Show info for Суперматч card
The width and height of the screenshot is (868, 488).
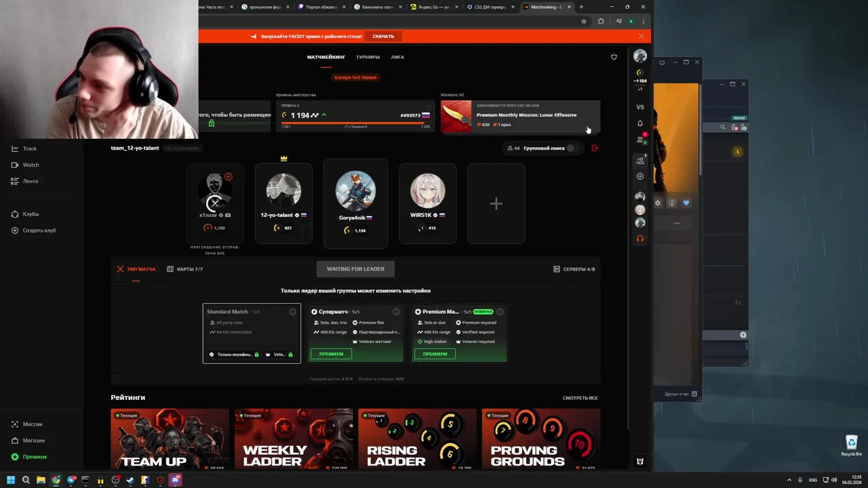(396, 312)
